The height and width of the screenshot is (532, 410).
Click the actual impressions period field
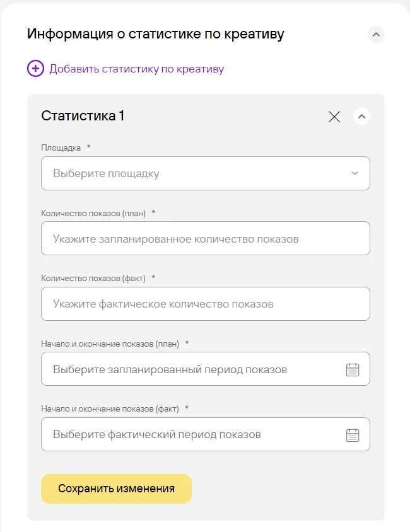click(x=189, y=435)
